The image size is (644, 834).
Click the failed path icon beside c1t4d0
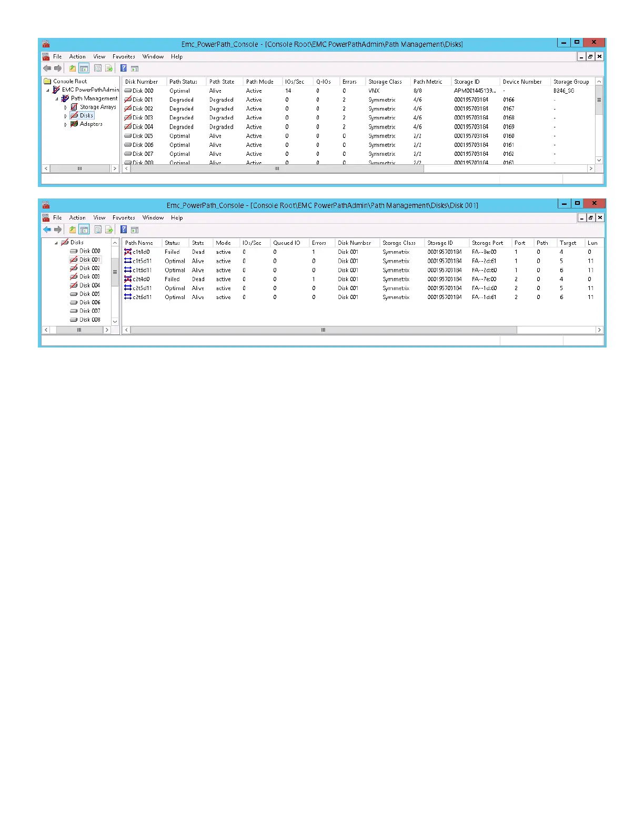128,252
